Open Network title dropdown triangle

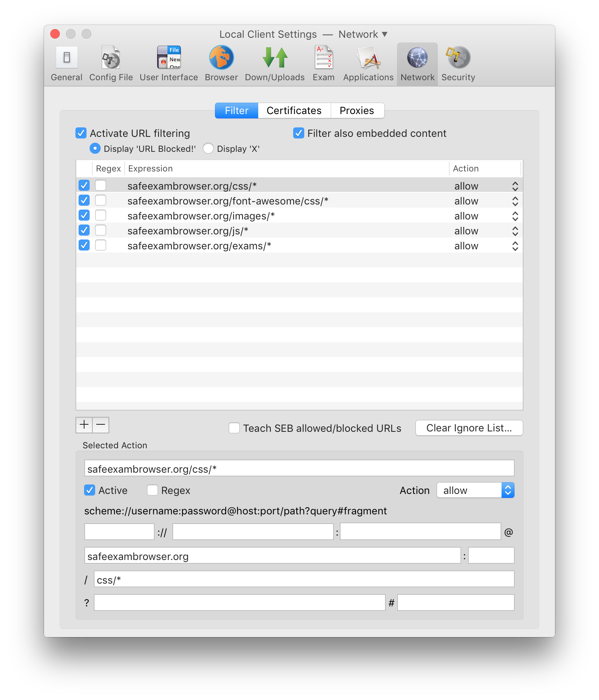[384, 34]
